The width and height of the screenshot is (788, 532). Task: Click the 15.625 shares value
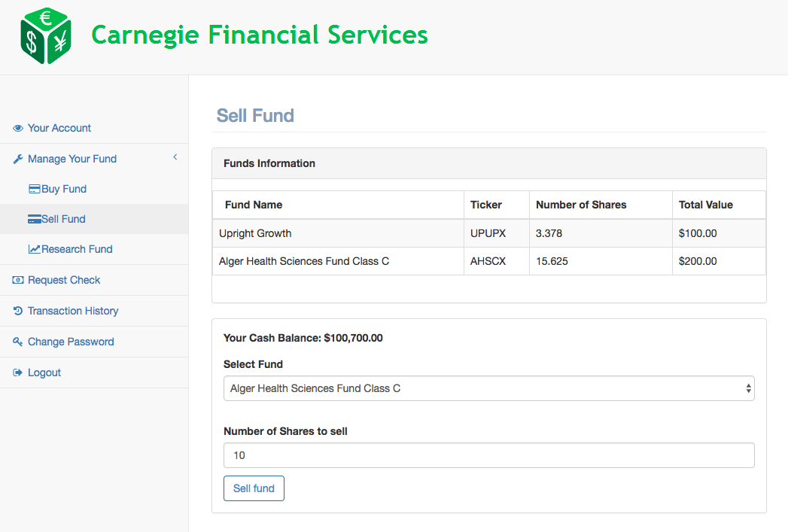coord(552,261)
